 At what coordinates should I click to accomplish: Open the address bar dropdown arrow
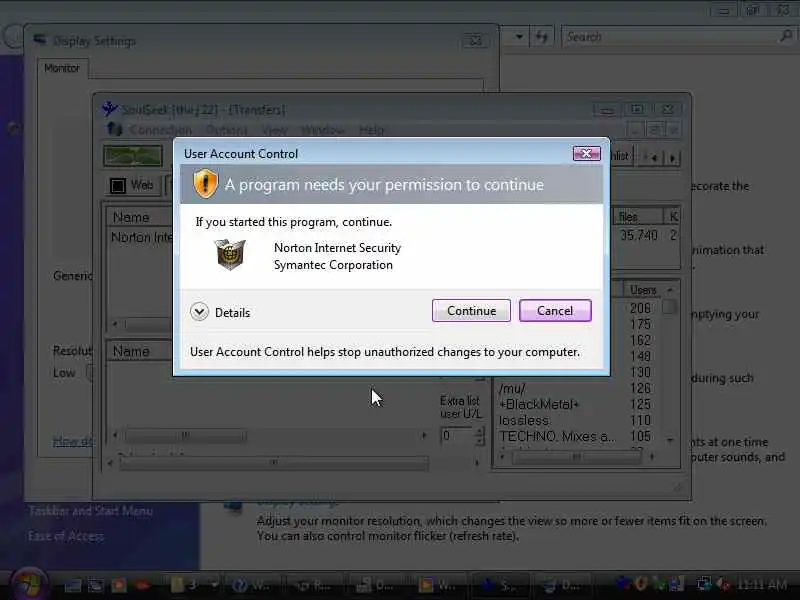tap(519, 37)
